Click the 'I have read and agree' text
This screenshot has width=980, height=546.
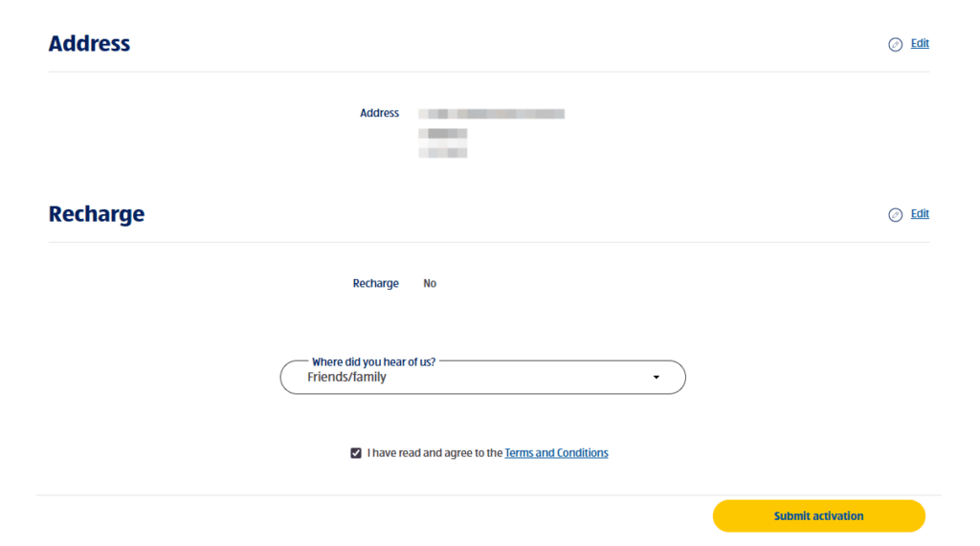(x=434, y=453)
